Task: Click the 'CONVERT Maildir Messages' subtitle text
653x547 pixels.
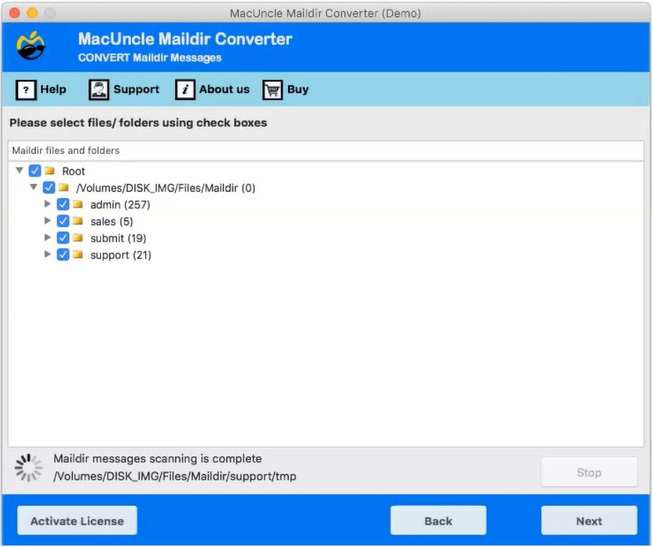Action: tap(150, 57)
